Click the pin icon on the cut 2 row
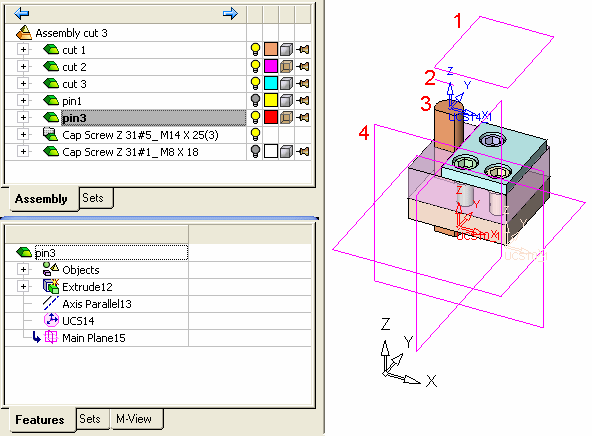The image size is (592, 436). point(303,66)
